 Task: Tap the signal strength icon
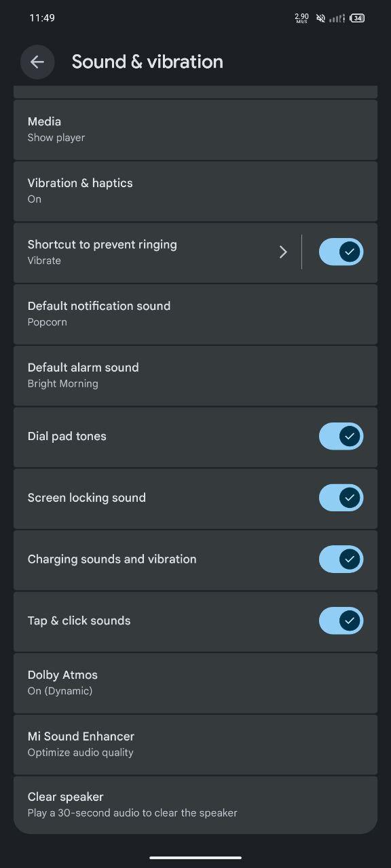(x=337, y=18)
